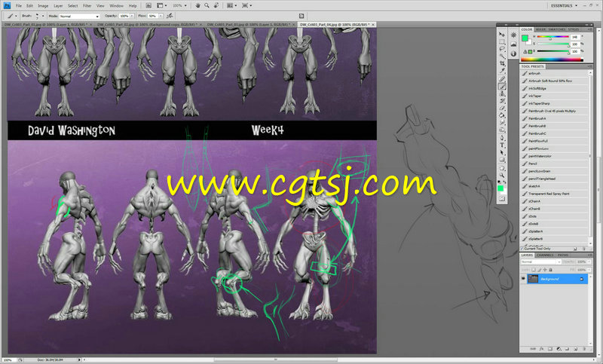This screenshot has width=603, height=364.
Task: Select the Airbrush Soft Round 50% flow preset
Action: coord(554,81)
